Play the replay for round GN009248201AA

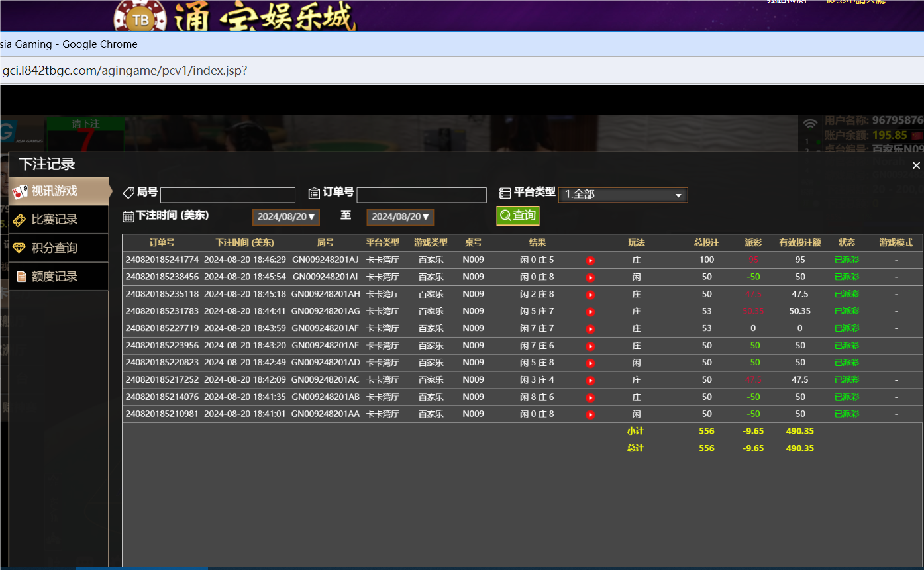590,414
